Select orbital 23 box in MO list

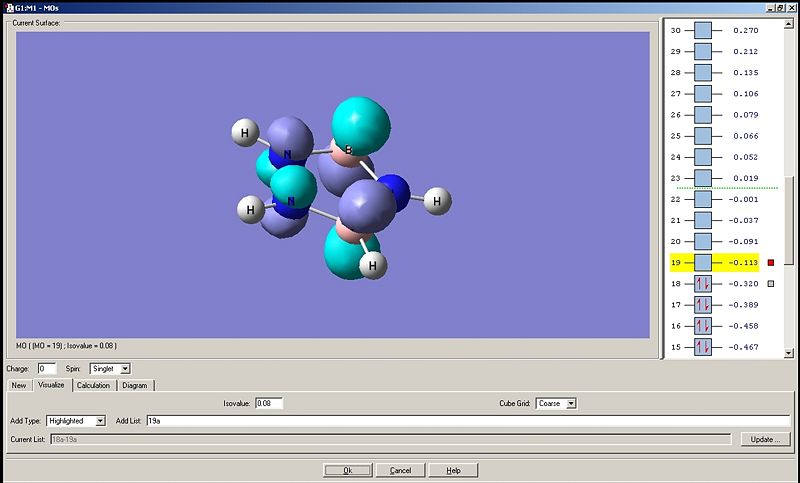pos(703,178)
